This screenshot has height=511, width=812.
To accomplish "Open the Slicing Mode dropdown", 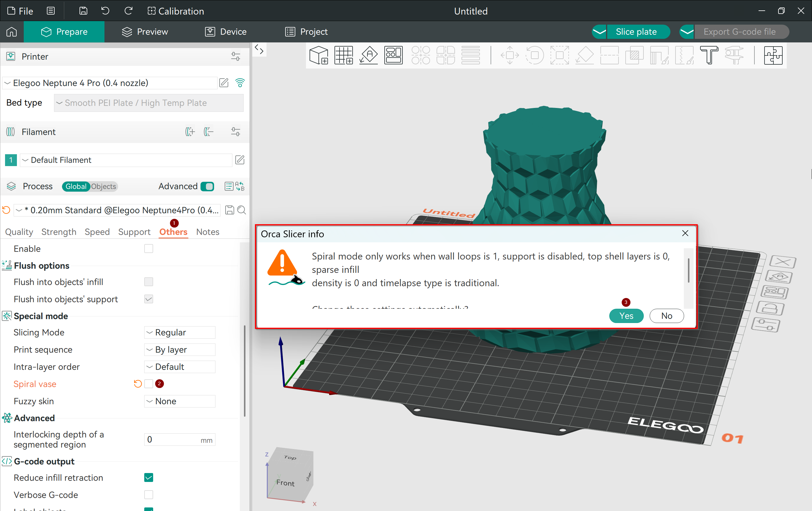I will pos(180,332).
